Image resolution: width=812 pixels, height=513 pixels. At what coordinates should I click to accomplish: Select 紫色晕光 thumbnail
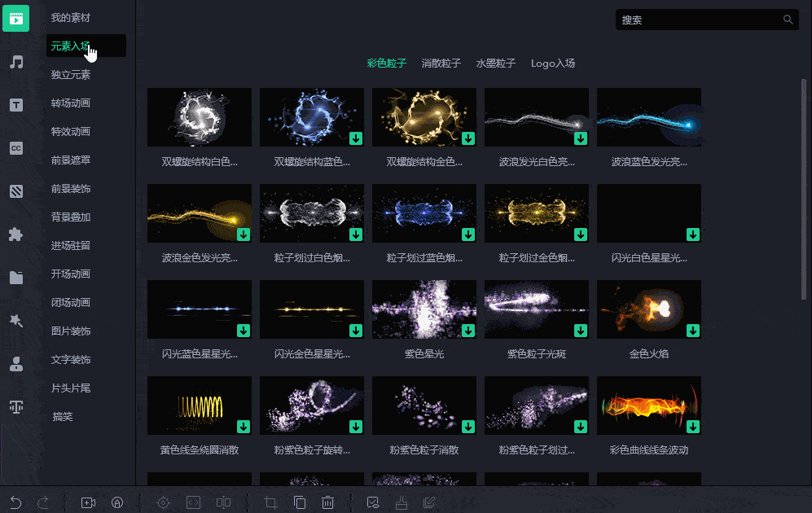424,309
